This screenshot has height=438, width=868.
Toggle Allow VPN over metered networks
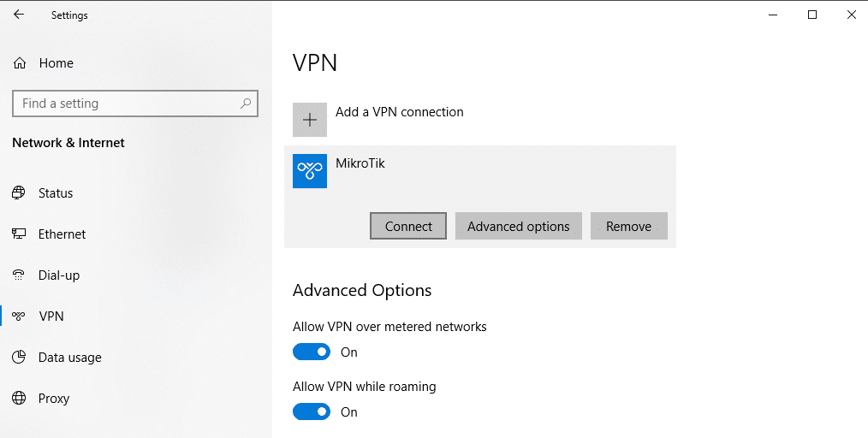coord(312,352)
